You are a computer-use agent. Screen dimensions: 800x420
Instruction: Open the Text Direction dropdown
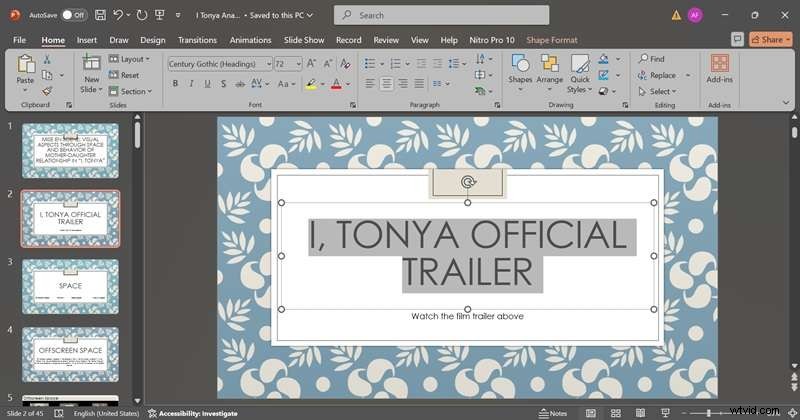tap(484, 59)
